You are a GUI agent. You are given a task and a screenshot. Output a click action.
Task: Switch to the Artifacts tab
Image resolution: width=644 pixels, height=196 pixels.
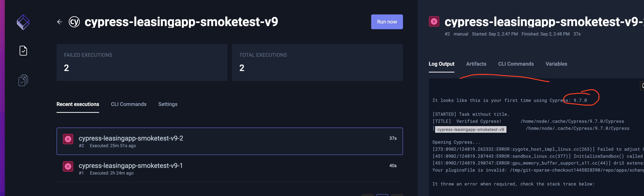(x=476, y=64)
